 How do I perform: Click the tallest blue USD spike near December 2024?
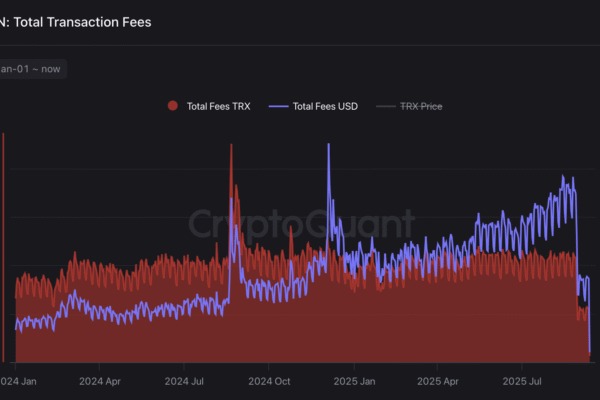tap(328, 146)
